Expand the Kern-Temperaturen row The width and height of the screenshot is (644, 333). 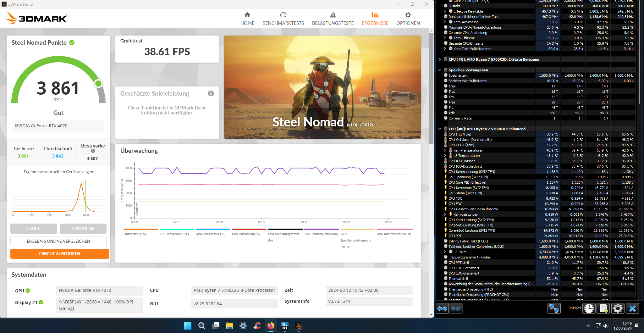click(x=445, y=150)
